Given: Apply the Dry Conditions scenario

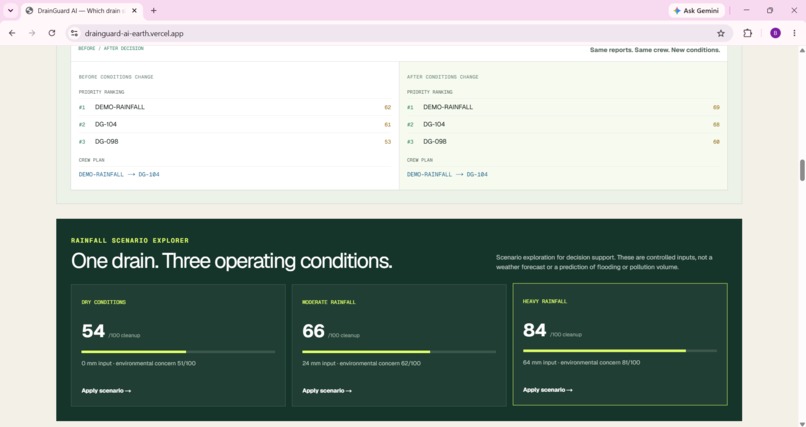Looking at the screenshot, I should tap(106, 391).
